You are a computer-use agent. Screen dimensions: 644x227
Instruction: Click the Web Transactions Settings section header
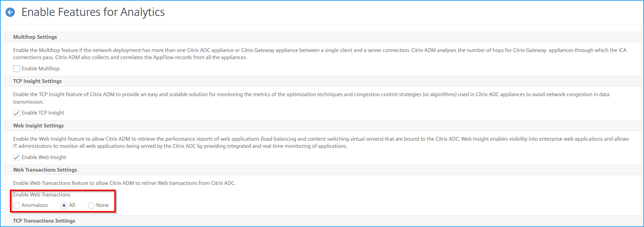pos(45,170)
